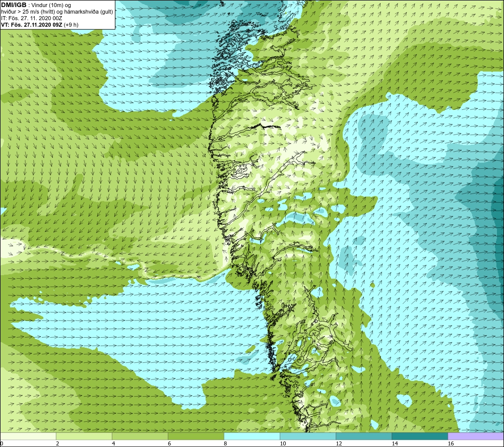Image resolution: width=504 pixels, height=447 pixels.
Task: Click the legend tick label '14'
Action: (x=395, y=443)
